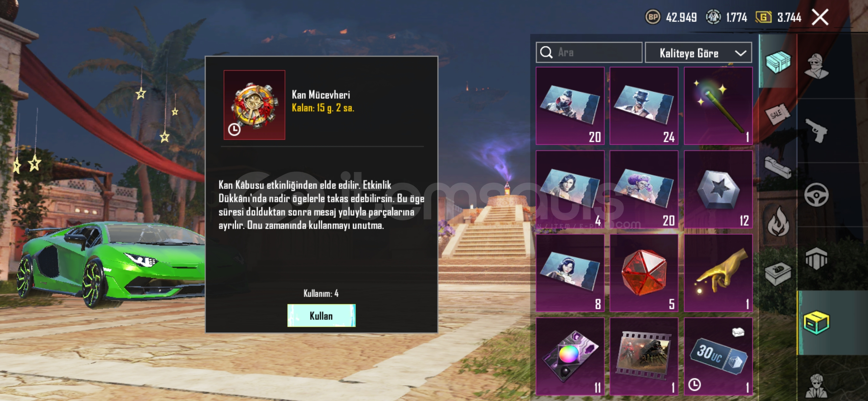Open the Kaliteye Göre sort dropdown
This screenshot has height=401, width=868.
tap(698, 53)
